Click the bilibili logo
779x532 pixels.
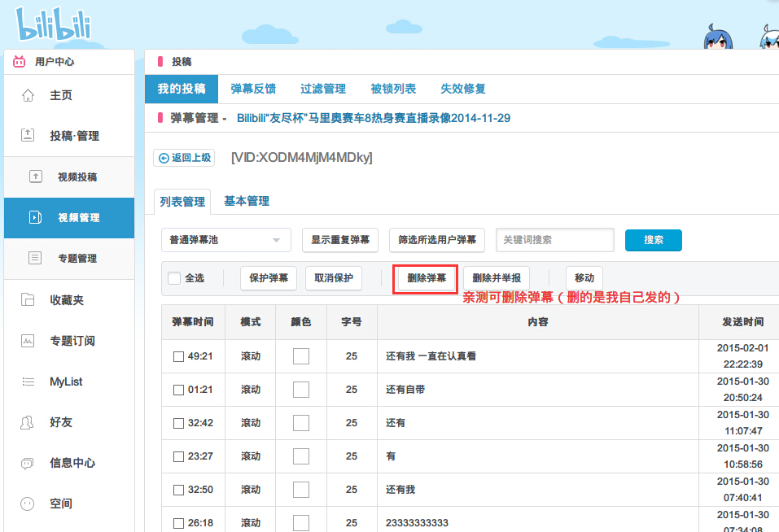click(x=54, y=24)
